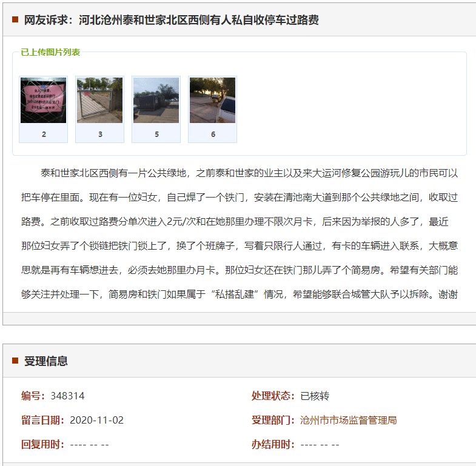Image resolution: width=476 pixels, height=466 pixels.
Task: Click the 回复用时 label
Action: coord(43,444)
